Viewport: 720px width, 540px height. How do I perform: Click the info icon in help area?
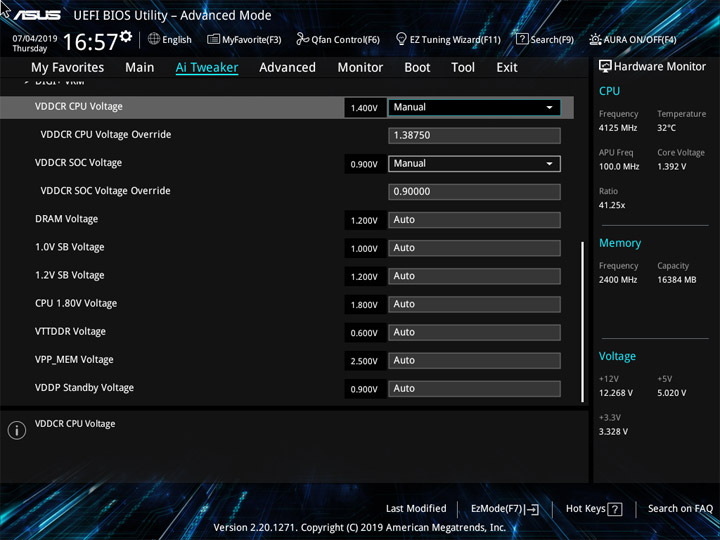(x=17, y=430)
